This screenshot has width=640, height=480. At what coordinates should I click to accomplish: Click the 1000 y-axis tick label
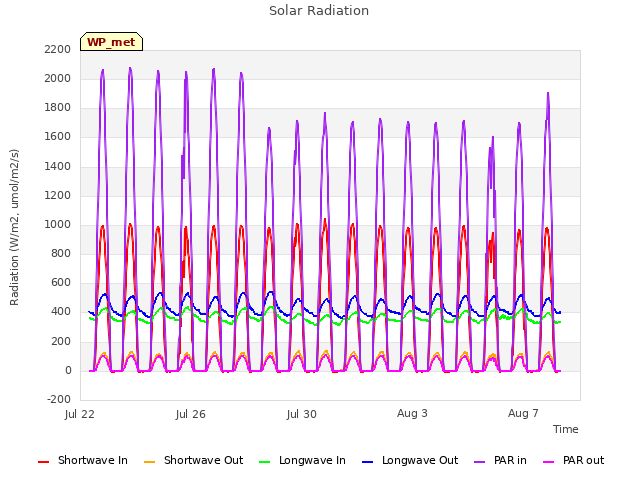tap(58, 224)
